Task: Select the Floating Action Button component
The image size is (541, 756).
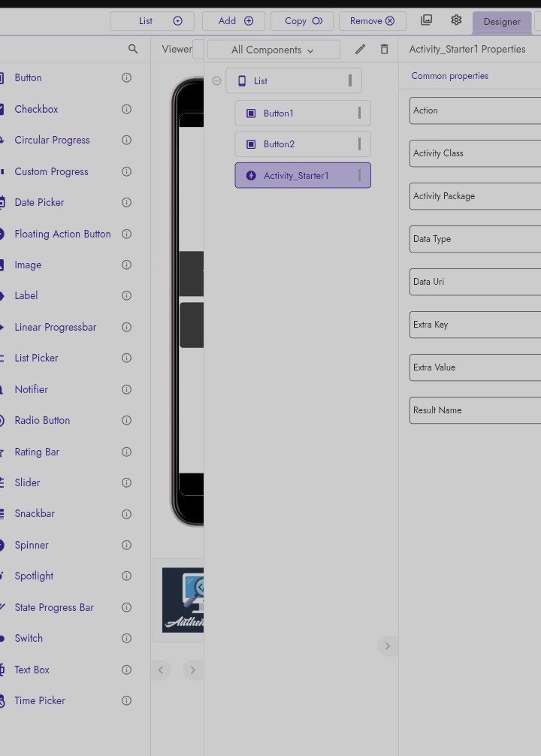Action: 62,234
